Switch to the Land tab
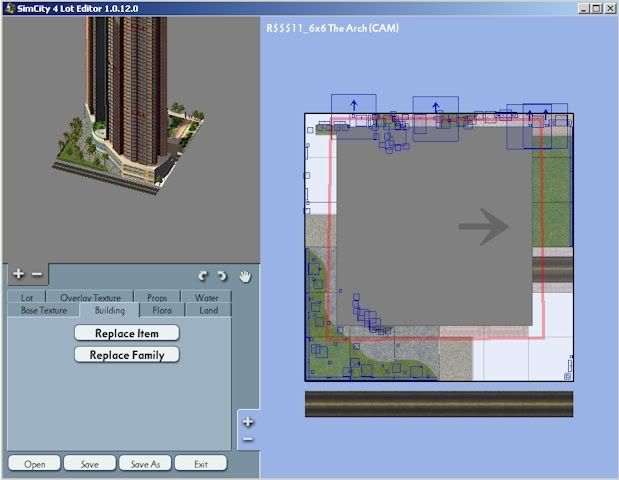Image resolution: width=619 pixels, height=480 pixels. pos(208,310)
